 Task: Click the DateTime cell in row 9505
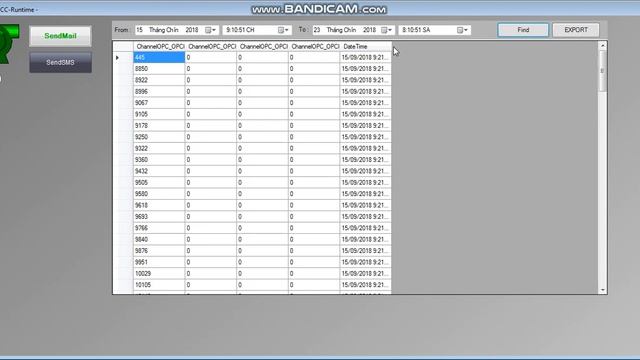(x=365, y=183)
